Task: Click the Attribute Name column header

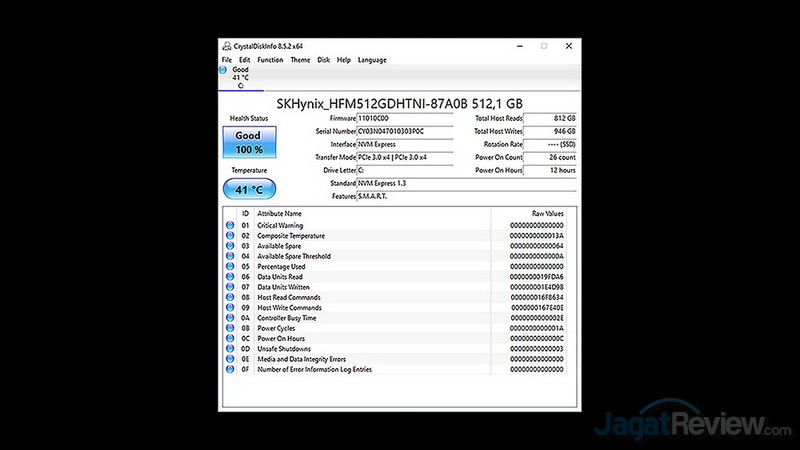Action: (280, 213)
